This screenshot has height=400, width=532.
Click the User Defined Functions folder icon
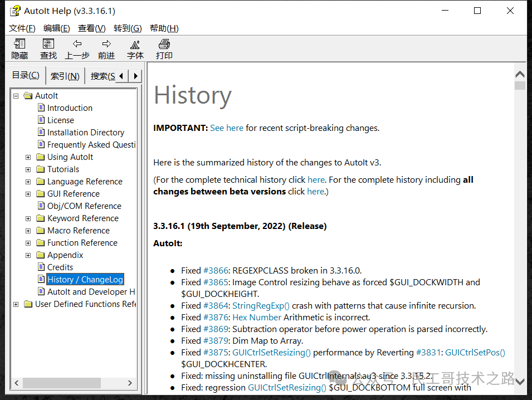(28, 304)
